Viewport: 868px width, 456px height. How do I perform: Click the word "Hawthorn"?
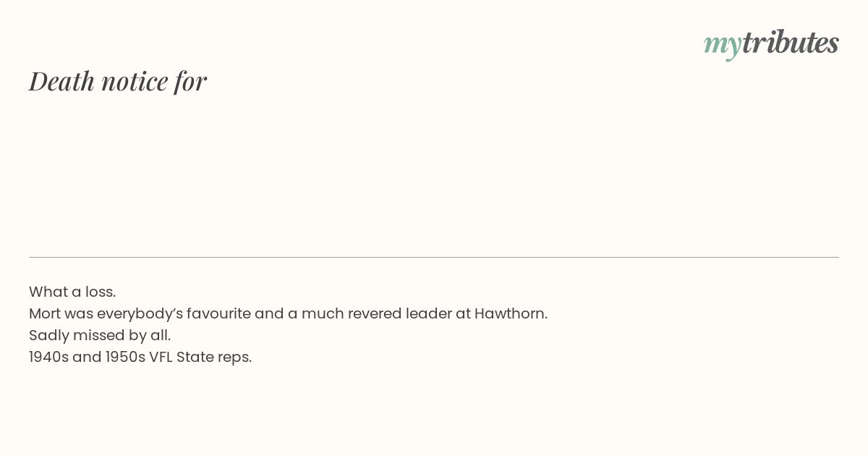[511, 313]
